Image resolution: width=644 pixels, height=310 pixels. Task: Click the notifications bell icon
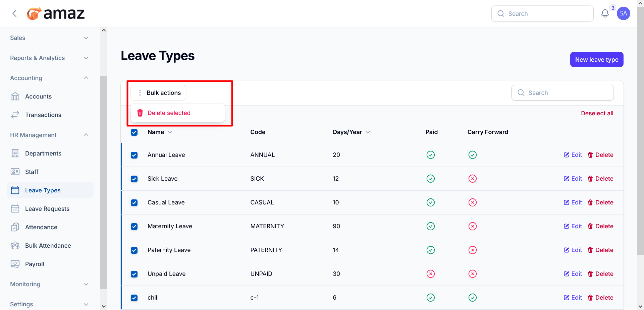click(x=605, y=13)
